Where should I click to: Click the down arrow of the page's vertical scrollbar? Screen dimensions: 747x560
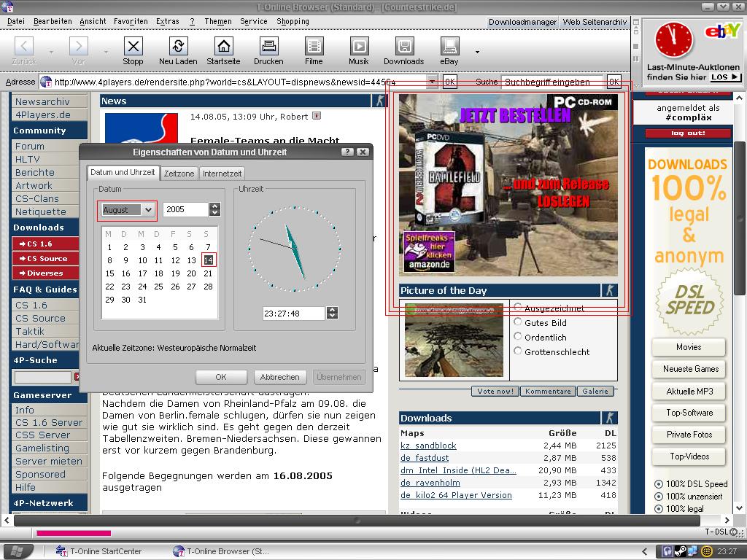(739, 508)
